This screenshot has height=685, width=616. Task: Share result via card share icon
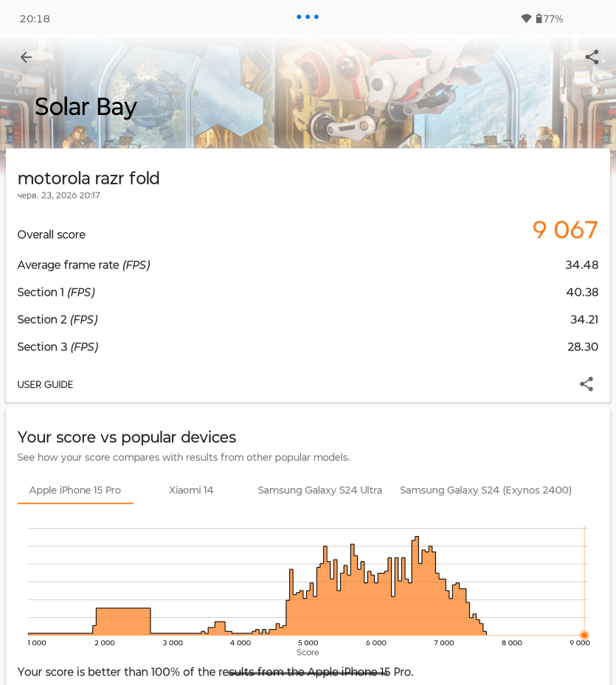tap(586, 384)
